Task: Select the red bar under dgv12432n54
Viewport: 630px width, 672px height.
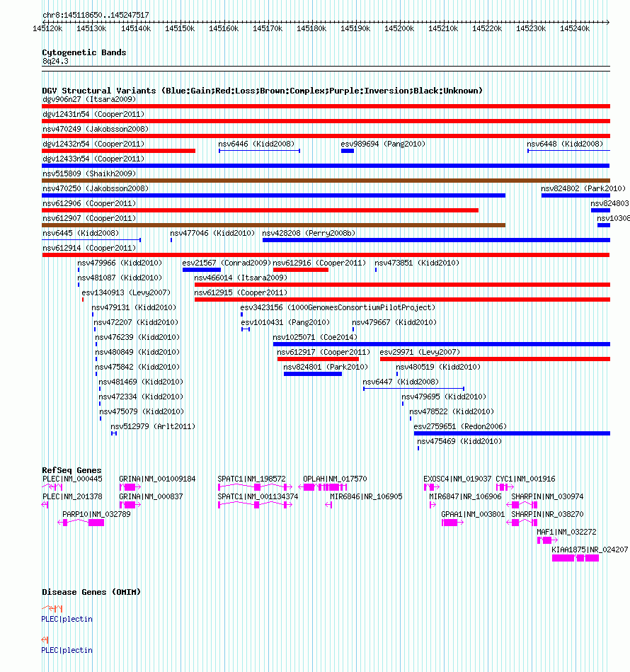Action: [119, 151]
